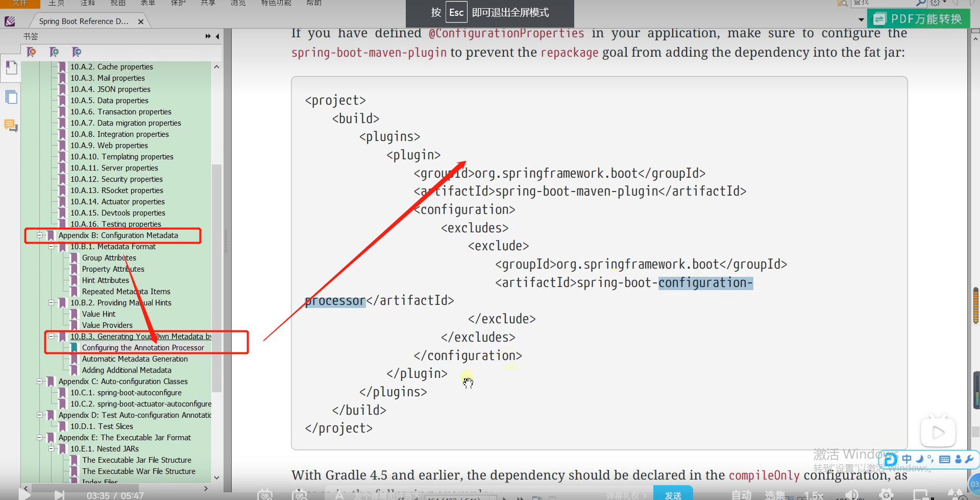Click the video player play overlay icon
The height and width of the screenshot is (500, 980).
(938, 433)
